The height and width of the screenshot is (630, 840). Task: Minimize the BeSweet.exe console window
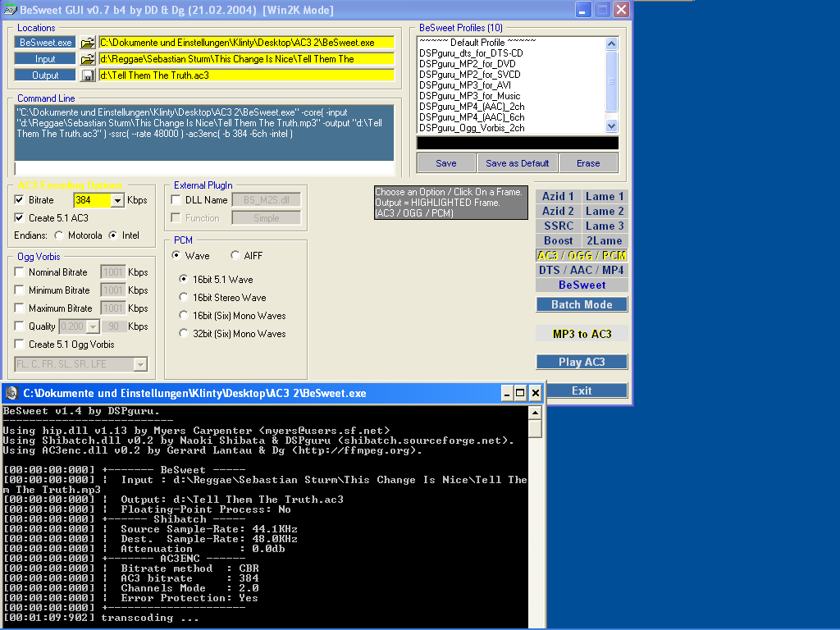click(507, 394)
